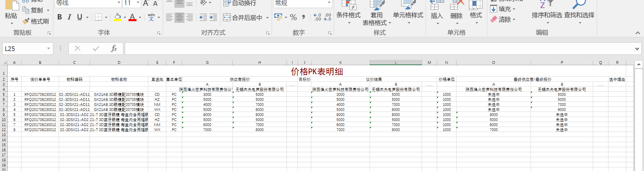Viewport: 644px width, 171px height.
Task: Click the align text left icon
Action: [x=169, y=17]
